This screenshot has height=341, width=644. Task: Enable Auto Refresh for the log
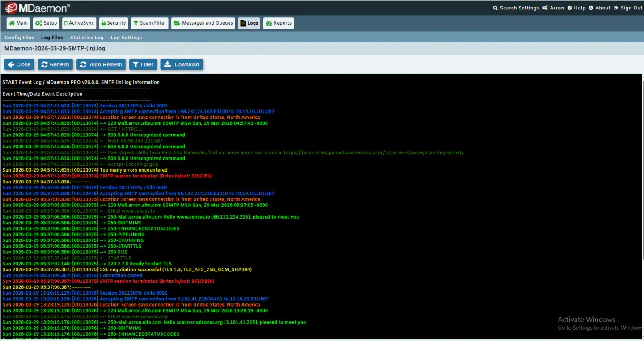point(101,64)
